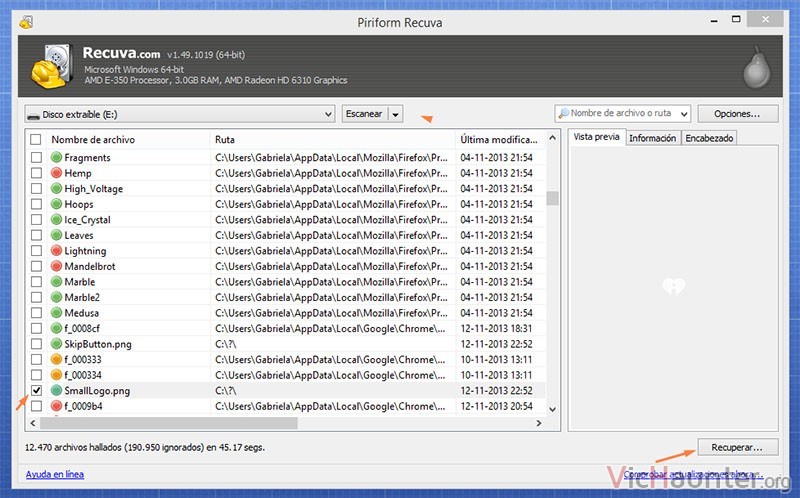800x498 pixels.
Task: Click the vertical scrollbar thumb
Action: point(552,198)
